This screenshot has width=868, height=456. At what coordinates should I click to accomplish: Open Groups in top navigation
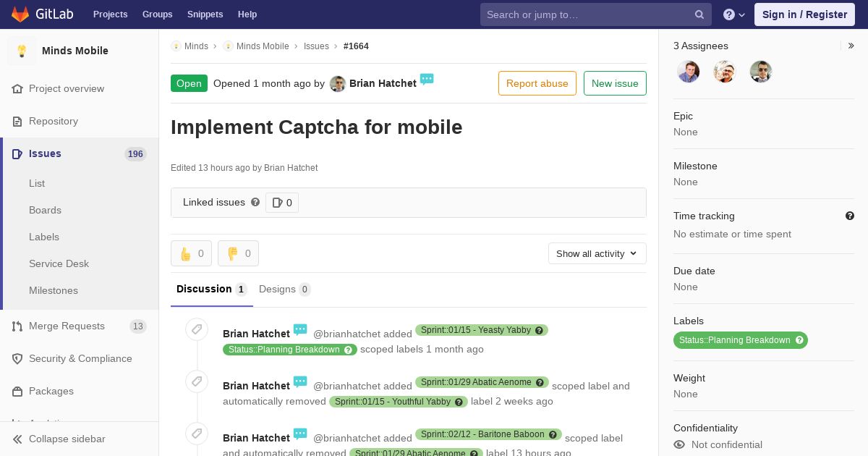click(x=158, y=14)
